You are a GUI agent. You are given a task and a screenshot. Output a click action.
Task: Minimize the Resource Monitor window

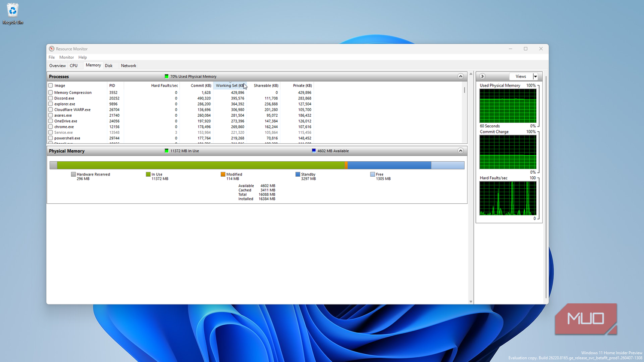tap(510, 49)
